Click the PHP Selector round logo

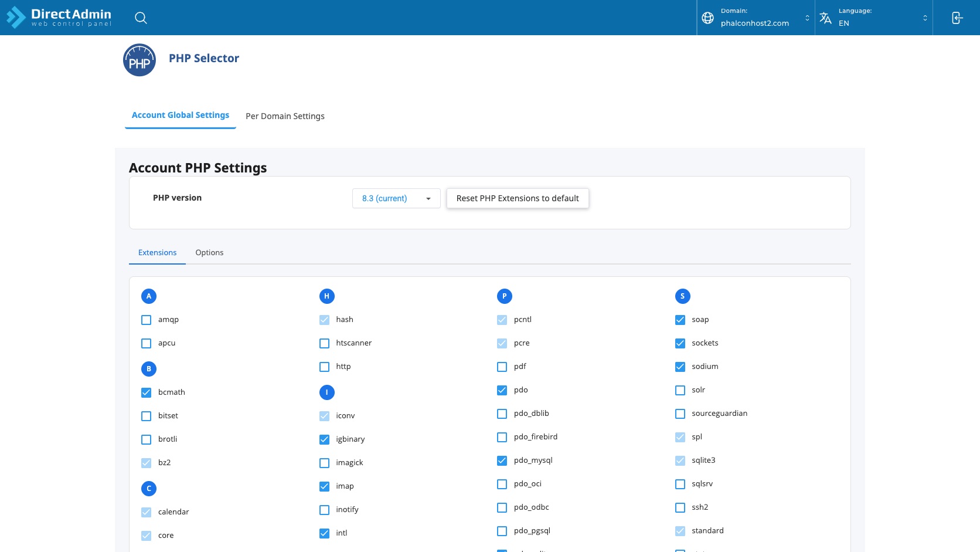coord(139,60)
